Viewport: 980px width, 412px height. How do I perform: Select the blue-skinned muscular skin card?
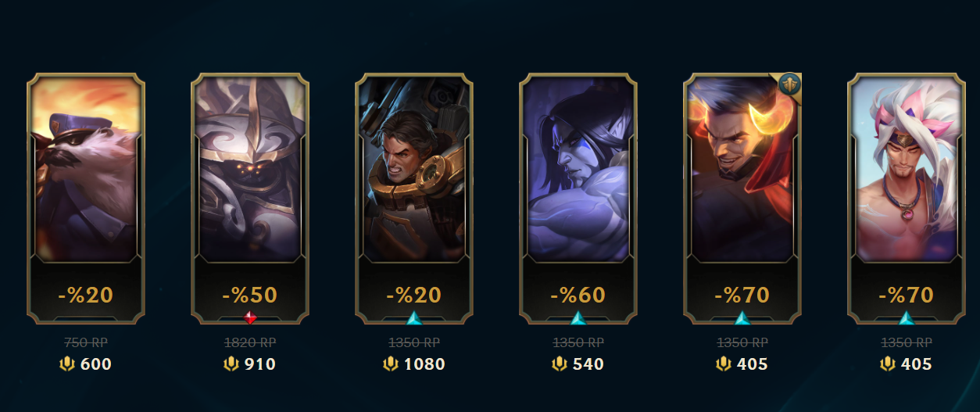[x=578, y=199]
